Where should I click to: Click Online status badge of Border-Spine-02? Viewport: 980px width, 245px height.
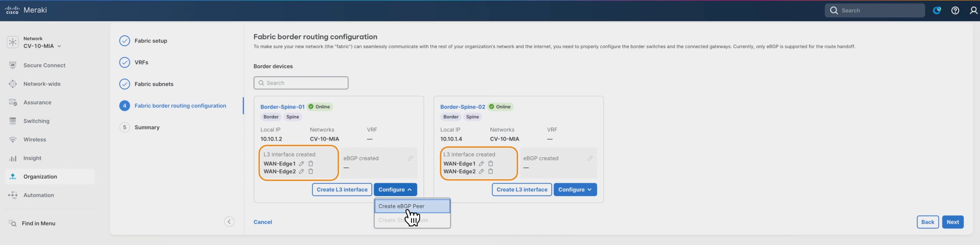point(500,107)
